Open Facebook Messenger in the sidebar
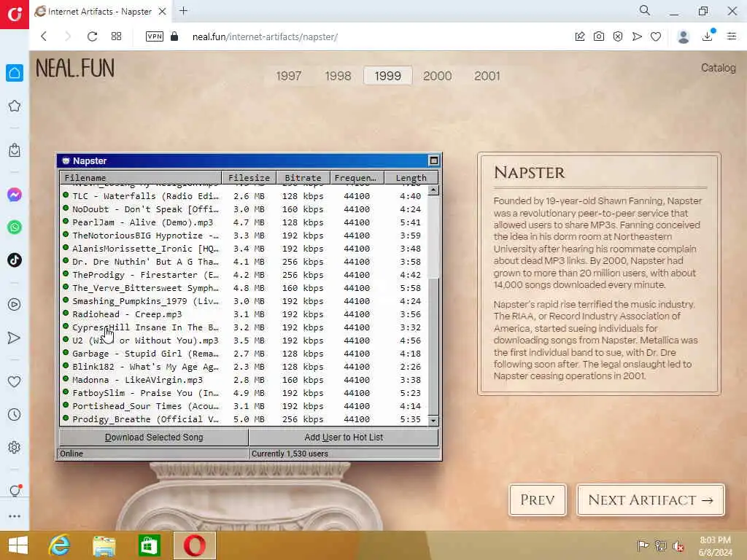This screenshot has height=560, width=747. coord(15,195)
